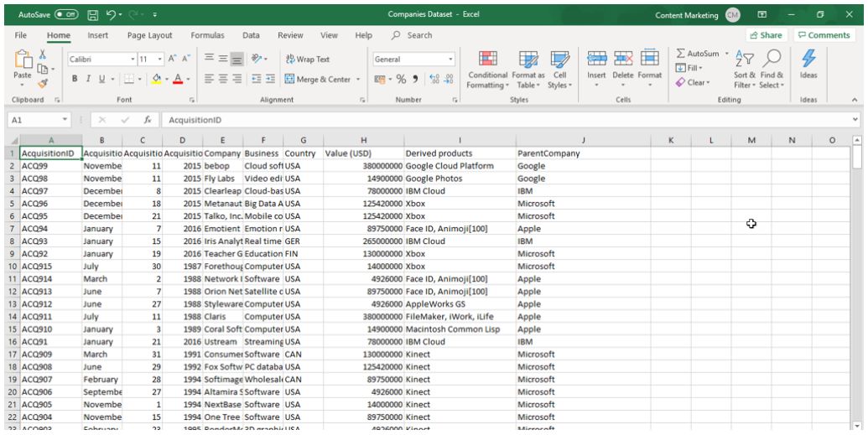The image size is (868, 435).
Task: Click the AutoSum button
Action: (698, 54)
